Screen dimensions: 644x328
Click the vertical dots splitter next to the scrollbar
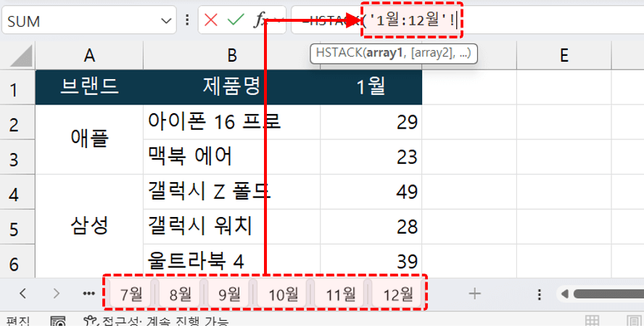(540, 295)
